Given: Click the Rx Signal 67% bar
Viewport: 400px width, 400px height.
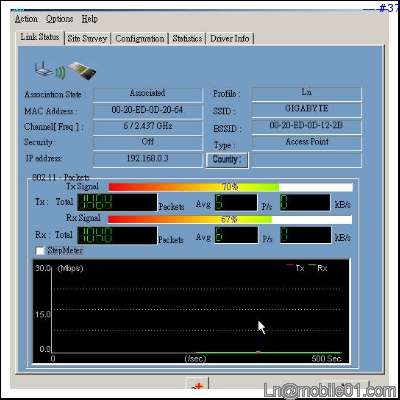Looking at the screenshot, I should [x=230, y=219].
